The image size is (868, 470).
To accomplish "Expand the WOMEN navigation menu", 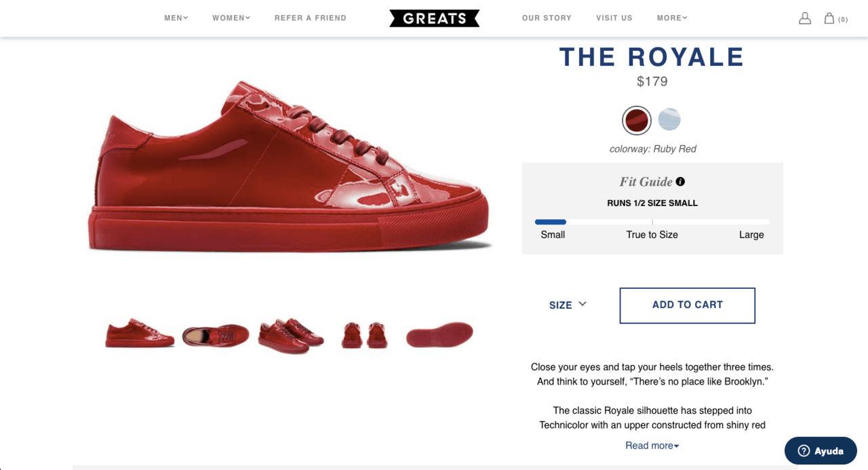I will coord(231,18).
